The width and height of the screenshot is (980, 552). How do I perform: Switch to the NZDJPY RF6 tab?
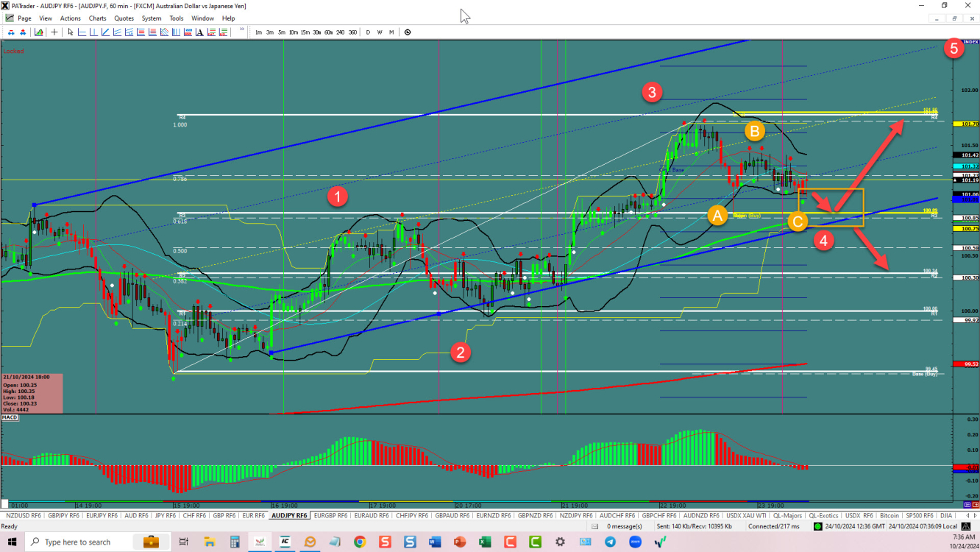[577, 516]
